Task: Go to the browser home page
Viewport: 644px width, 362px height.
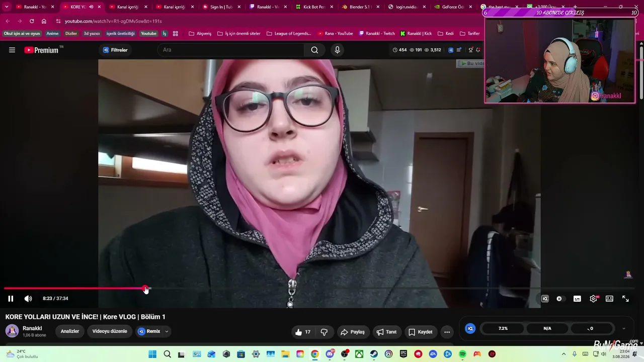Action: point(44,21)
